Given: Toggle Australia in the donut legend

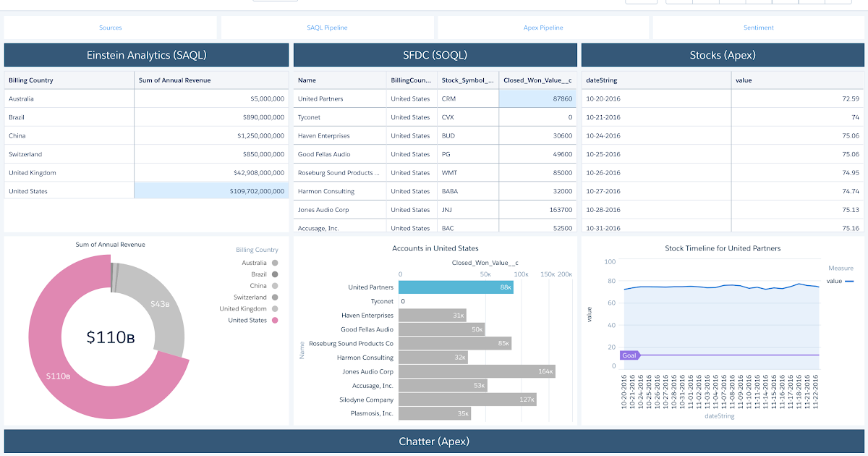Looking at the screenshot, I should [x=260, y=263].
